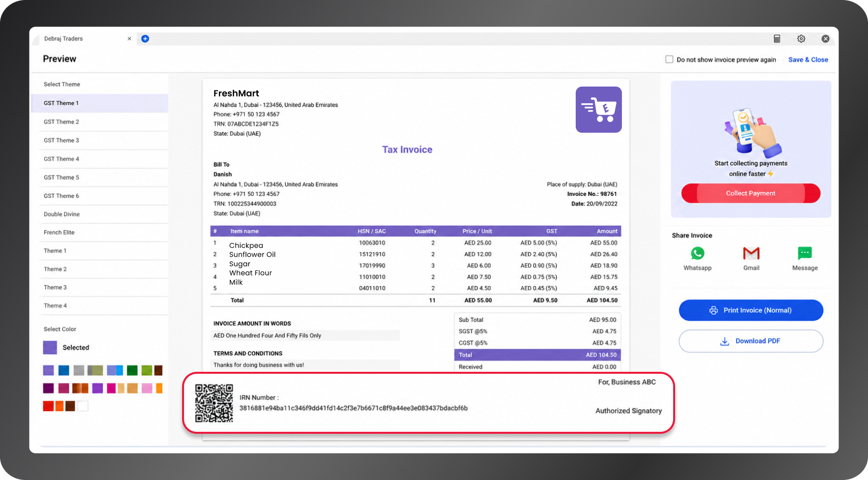Click the 'AED 104.50' Total row
The image size is (868, 480).
click(x=537, y=355)
